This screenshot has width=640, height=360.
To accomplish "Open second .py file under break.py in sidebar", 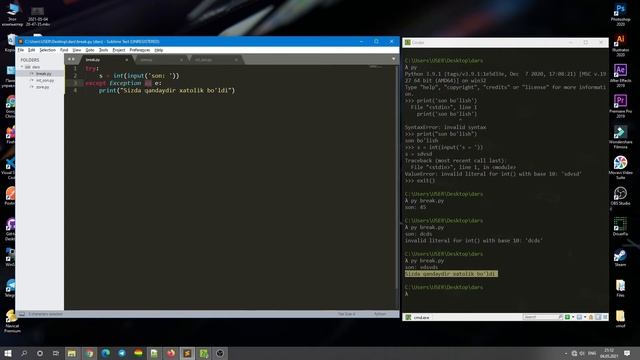I will point(44,80).
